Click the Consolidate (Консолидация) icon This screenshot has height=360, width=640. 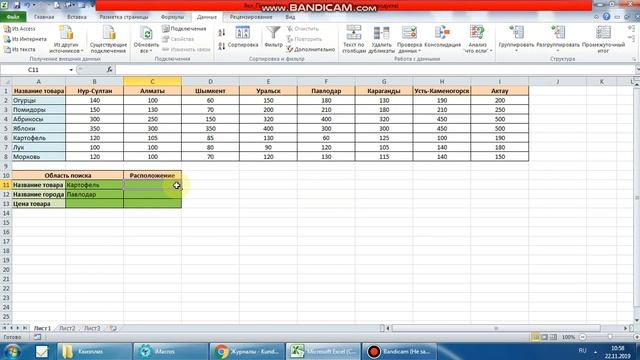coord(442,33)
